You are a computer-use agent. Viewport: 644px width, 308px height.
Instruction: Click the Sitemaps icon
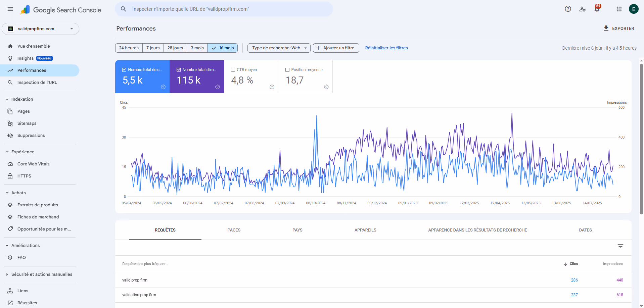point(10,123)
